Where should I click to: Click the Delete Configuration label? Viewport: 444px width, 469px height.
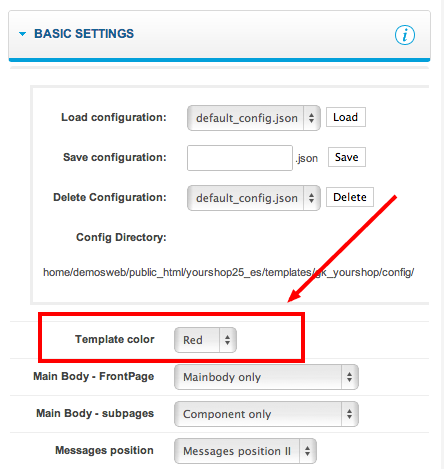(x=110, y=197)
